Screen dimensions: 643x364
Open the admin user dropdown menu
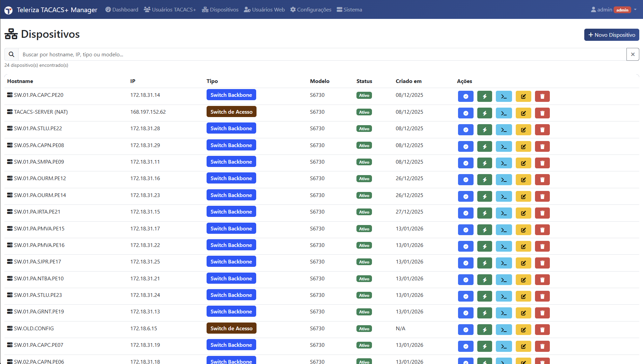[x=614, y=10]
